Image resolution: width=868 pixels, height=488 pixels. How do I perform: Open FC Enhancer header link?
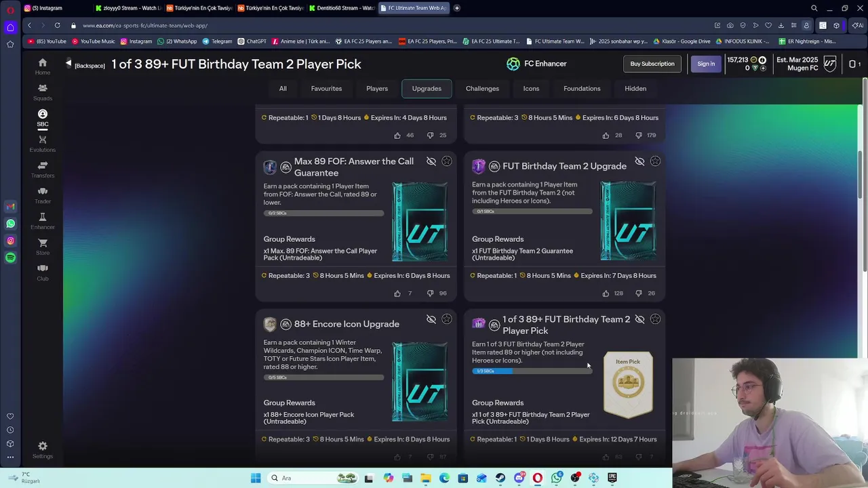coord(536,64)
